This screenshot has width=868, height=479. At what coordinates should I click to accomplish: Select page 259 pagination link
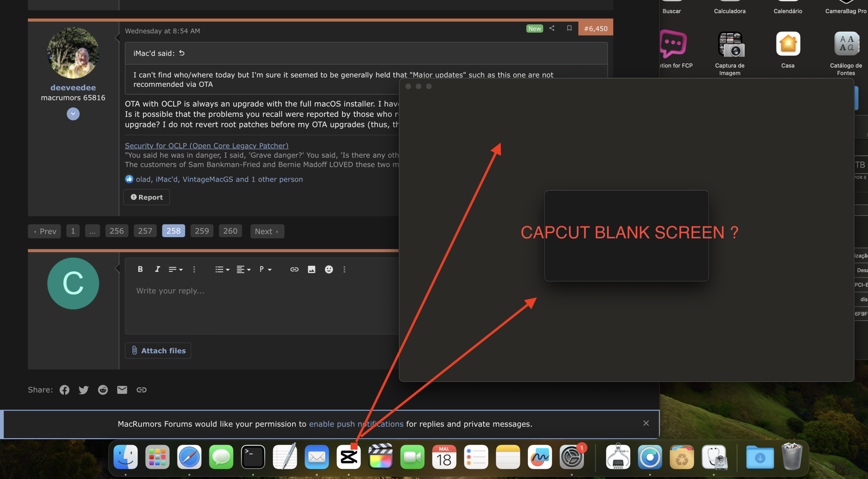pos(201,231)
